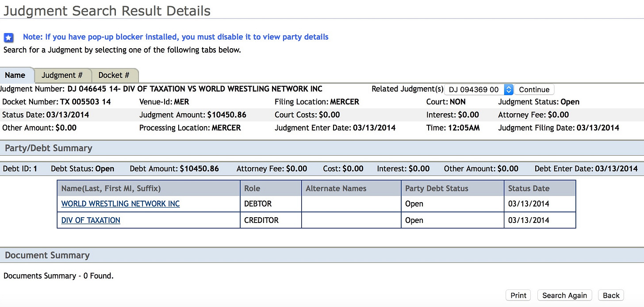Click the Document Summary section header

[322, 255]
